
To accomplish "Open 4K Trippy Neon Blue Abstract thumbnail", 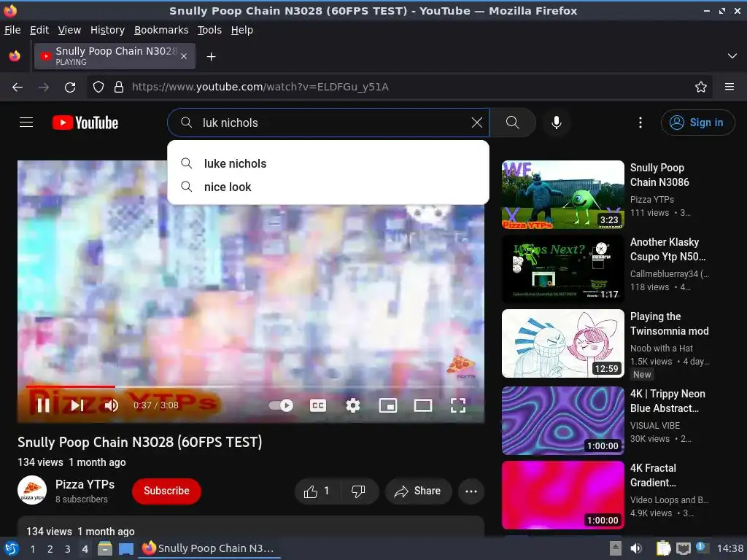I will point(562,421).
